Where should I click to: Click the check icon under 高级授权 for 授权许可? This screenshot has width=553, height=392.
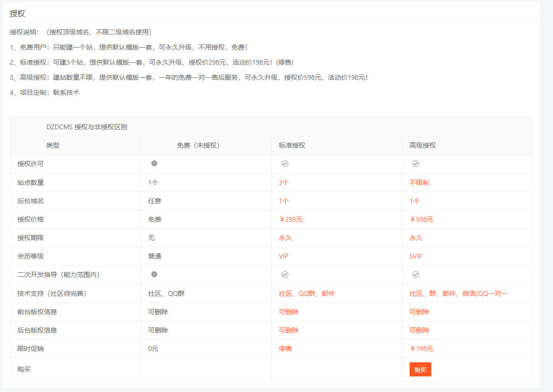[x=416, y=164]
